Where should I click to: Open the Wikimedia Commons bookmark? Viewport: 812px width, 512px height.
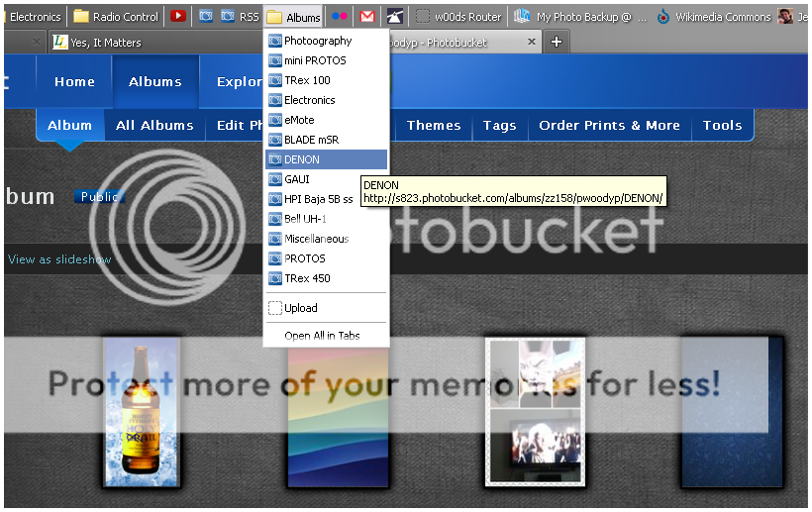tap(713, 16)
